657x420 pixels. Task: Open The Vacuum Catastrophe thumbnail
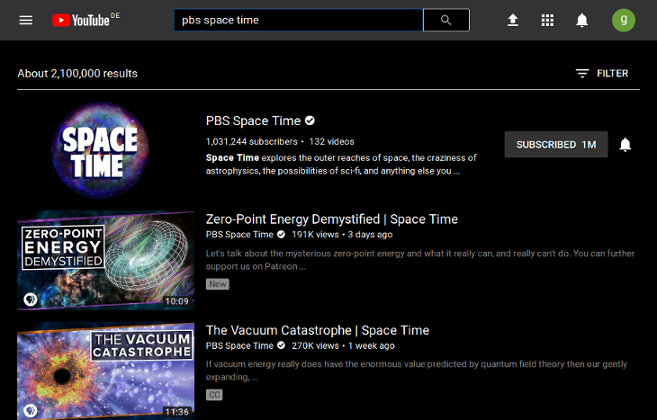click(x=106, y=371)
